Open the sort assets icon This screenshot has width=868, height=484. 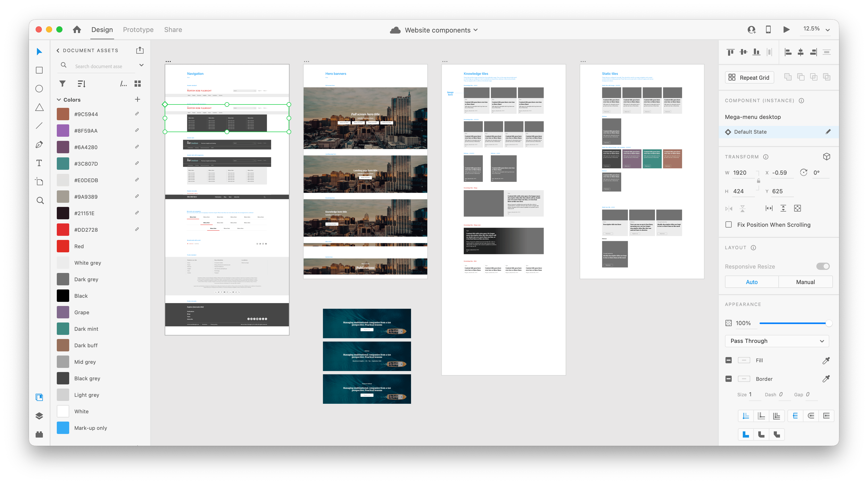click(x=82, y=84)
